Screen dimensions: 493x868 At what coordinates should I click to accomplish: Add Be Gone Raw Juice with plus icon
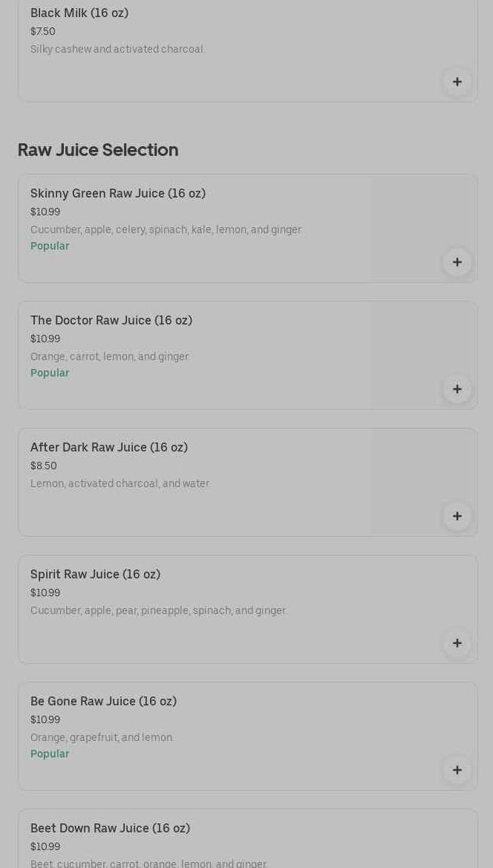457,770
